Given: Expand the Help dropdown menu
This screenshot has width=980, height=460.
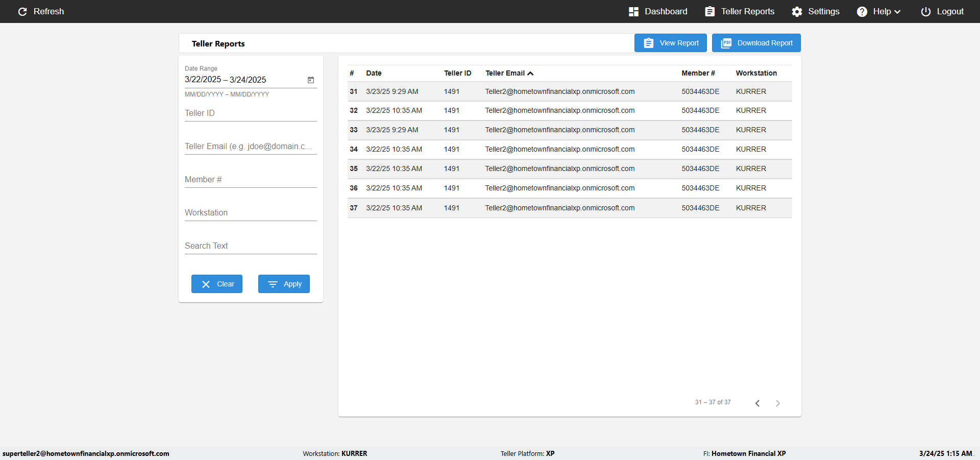Looking at the screenshot, I should tap(878, 11).
